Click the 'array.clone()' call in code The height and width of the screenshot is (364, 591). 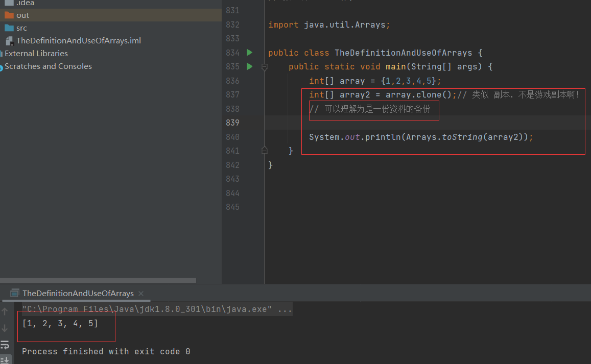coord(418,94)
